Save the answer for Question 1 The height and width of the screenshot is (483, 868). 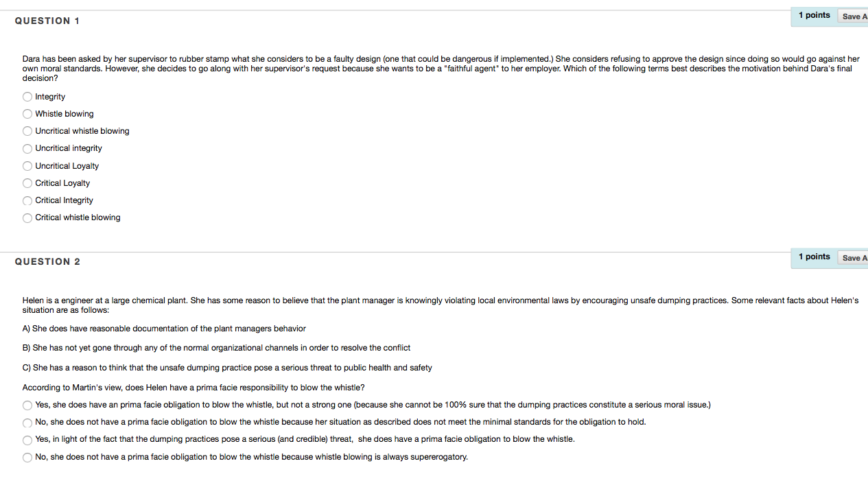(x=853, y=16)
